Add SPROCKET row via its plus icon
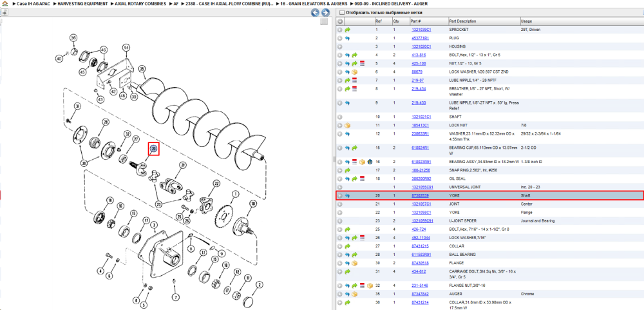The image size is (644, 310). [340, 30]
